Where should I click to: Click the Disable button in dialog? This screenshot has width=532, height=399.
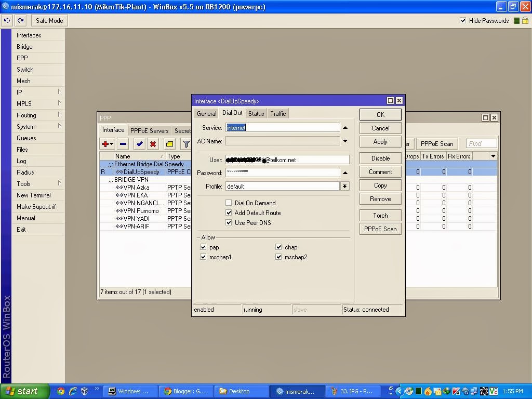(380, 158)
